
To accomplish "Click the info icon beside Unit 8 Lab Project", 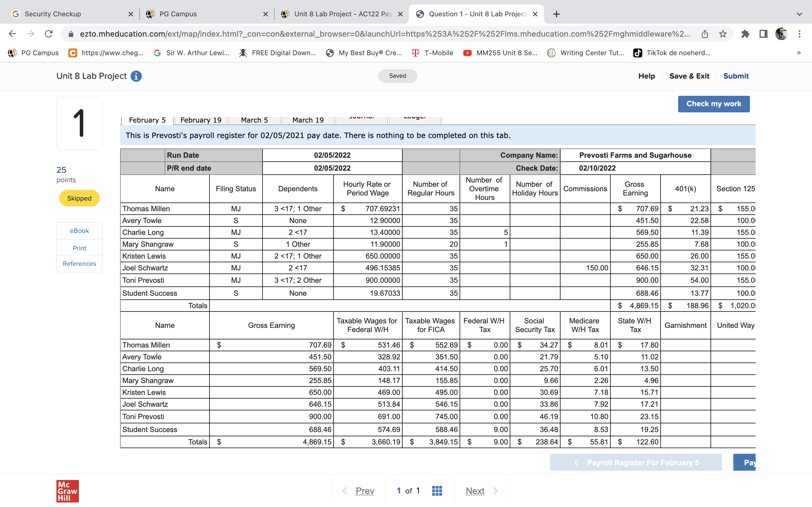I will pos(136,76).
